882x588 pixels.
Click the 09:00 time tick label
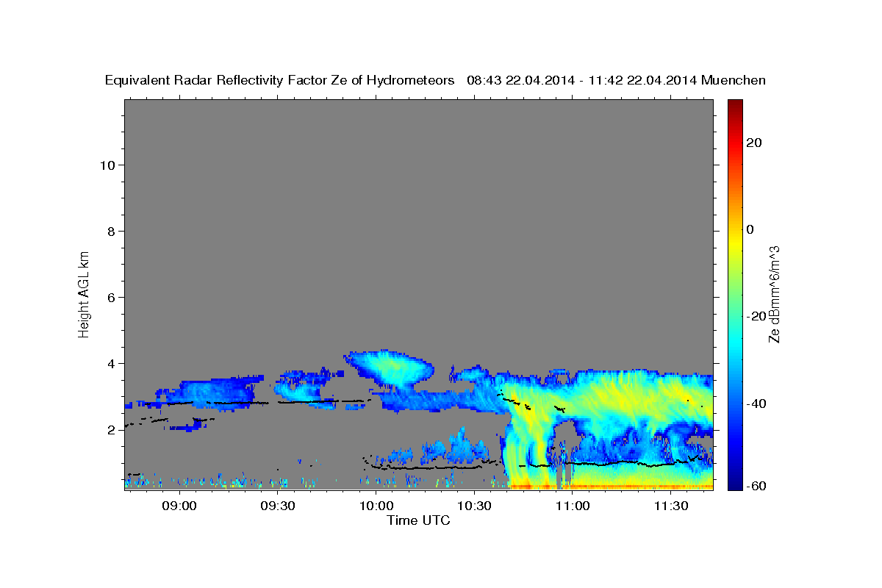tap(178, 506)
